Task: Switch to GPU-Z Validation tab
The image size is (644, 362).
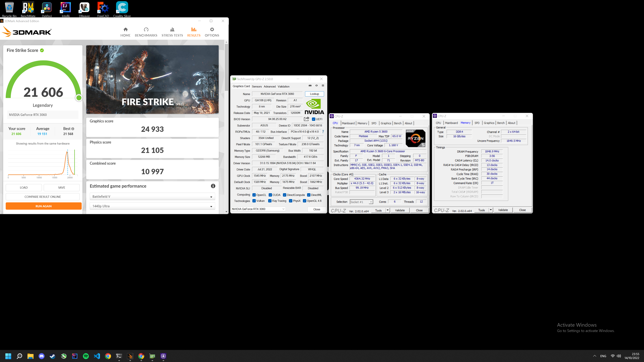Action: pyautogui.click(x=283, y=86)
